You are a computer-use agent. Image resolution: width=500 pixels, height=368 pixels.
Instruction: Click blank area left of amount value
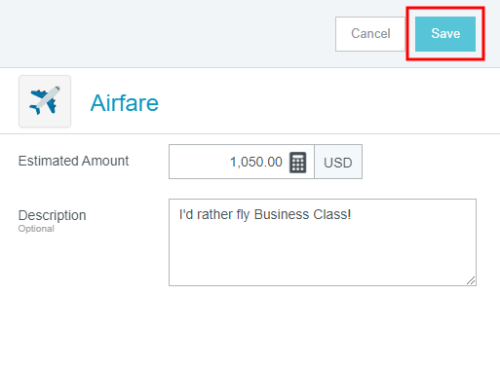tap(198, 162)
